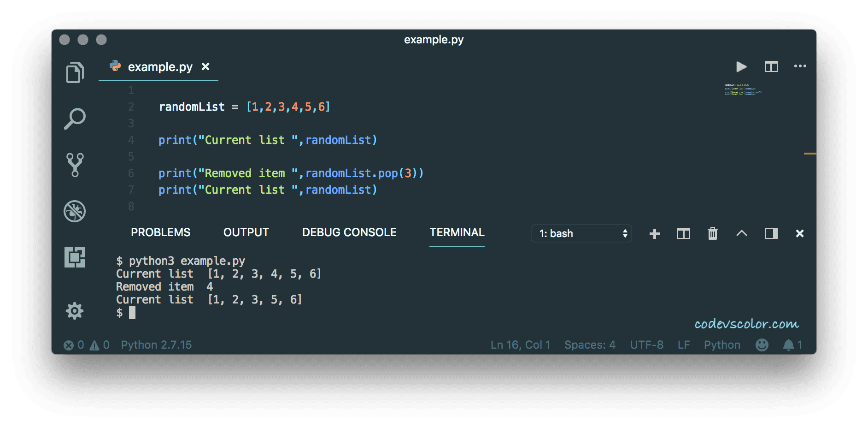Select the Python language mode
The image size is (868, 428).
[x=722, y=345]
